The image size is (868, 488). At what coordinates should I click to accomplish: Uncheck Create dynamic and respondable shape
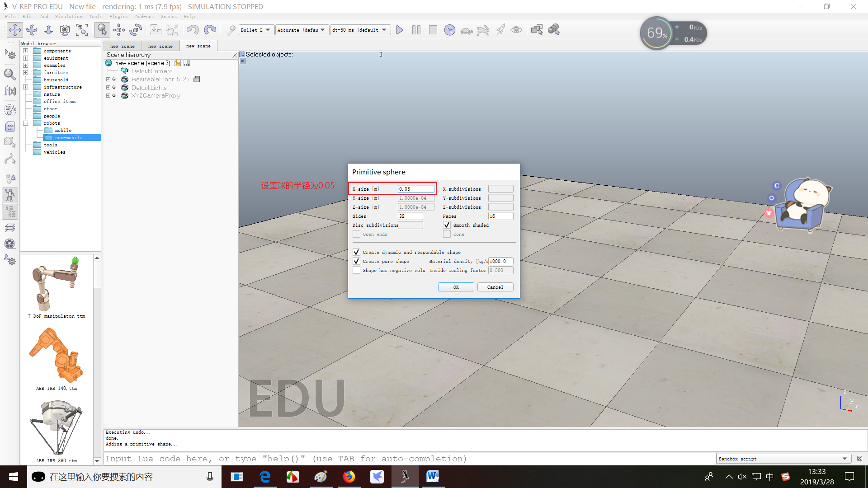pos(357,252)
